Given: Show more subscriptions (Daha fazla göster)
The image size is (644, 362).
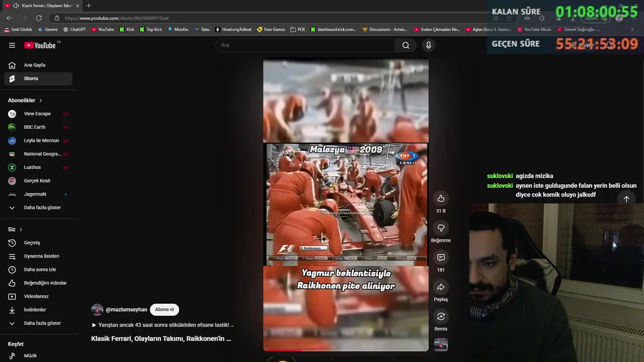Looking at the screenshot, I should tap(38, 208).
